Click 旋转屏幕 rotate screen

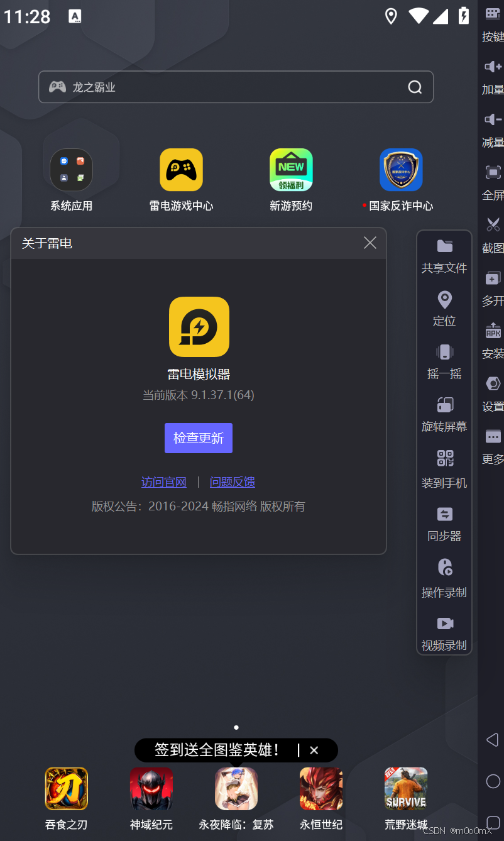[x=444, y=414]
